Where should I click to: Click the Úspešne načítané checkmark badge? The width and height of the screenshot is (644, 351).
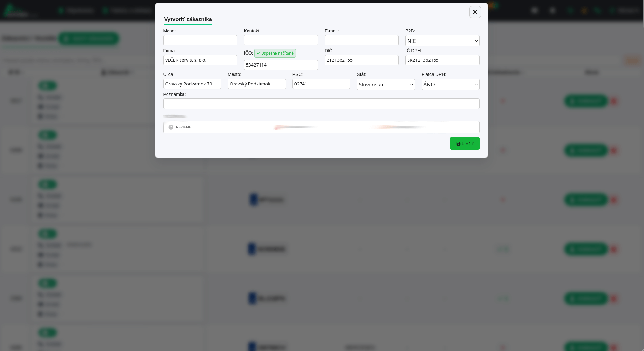275,53
